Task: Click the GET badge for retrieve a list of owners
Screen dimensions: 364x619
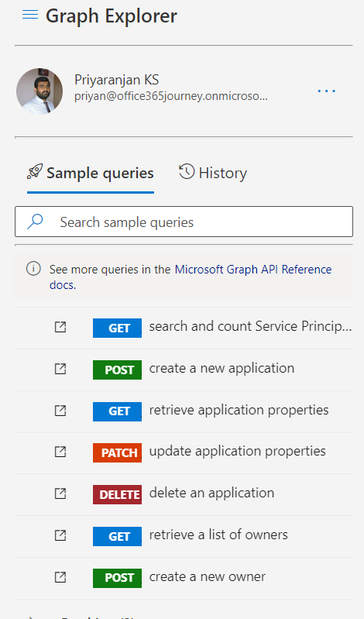Action: click(x=117, y=537)
